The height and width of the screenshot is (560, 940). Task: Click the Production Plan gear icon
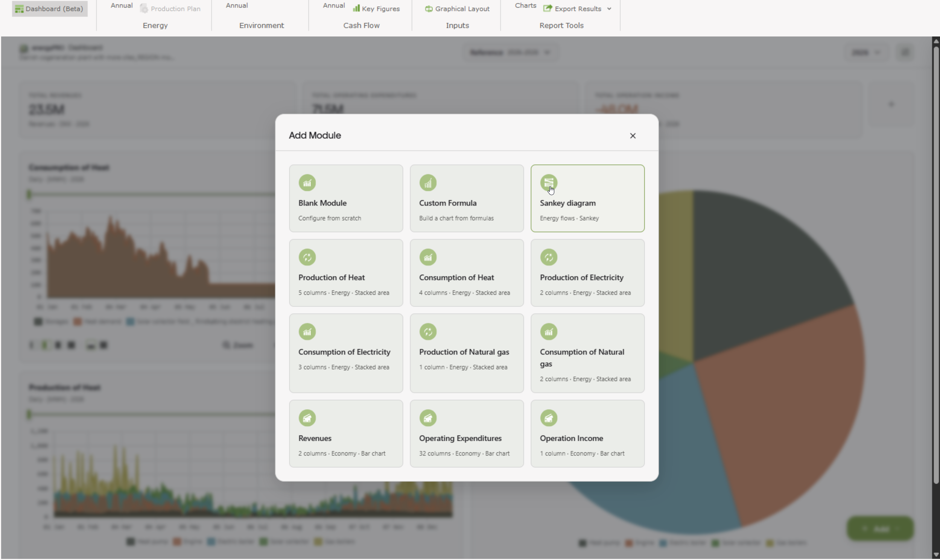[x=144, y=8]
